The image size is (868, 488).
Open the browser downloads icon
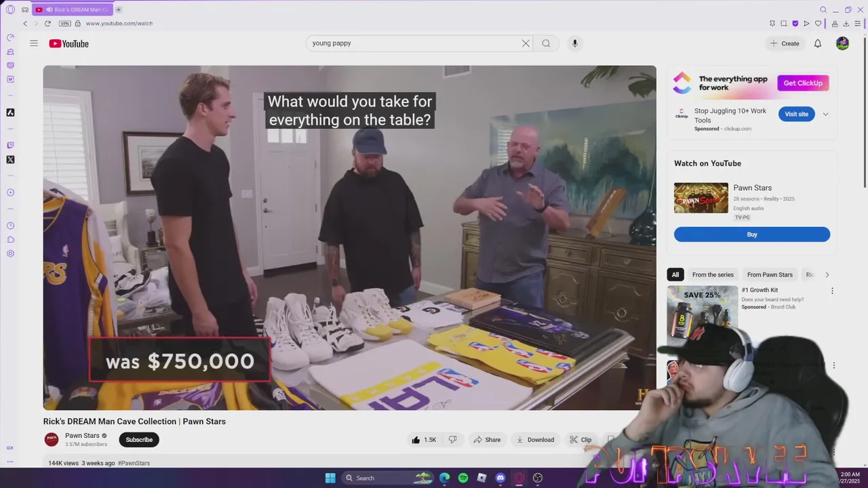[x=846, y=23]
